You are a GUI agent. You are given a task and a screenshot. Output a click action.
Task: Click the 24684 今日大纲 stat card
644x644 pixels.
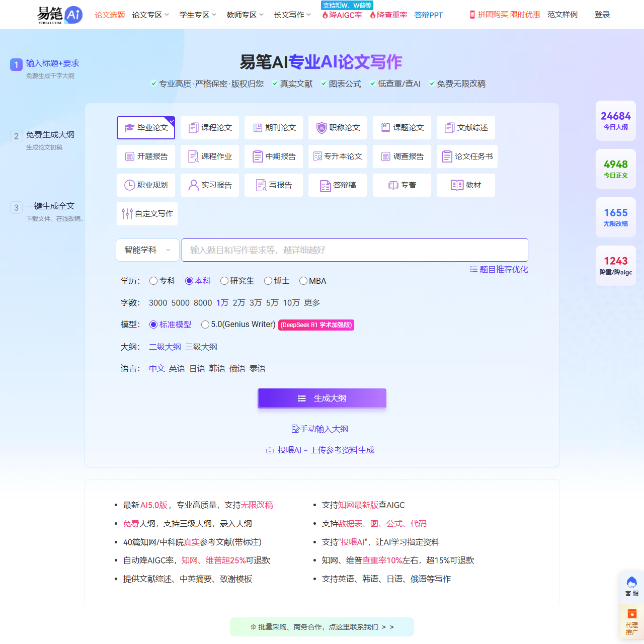click(616, 121)
